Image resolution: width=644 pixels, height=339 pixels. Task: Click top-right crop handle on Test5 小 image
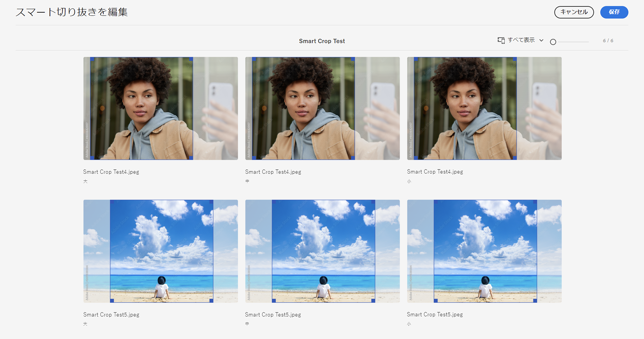pos(535,202)
